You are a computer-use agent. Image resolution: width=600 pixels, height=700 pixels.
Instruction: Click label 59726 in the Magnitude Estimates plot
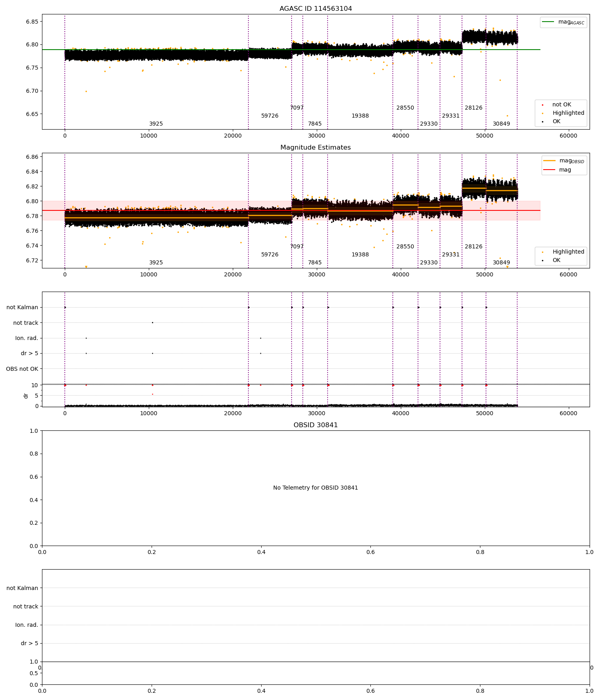270,255
